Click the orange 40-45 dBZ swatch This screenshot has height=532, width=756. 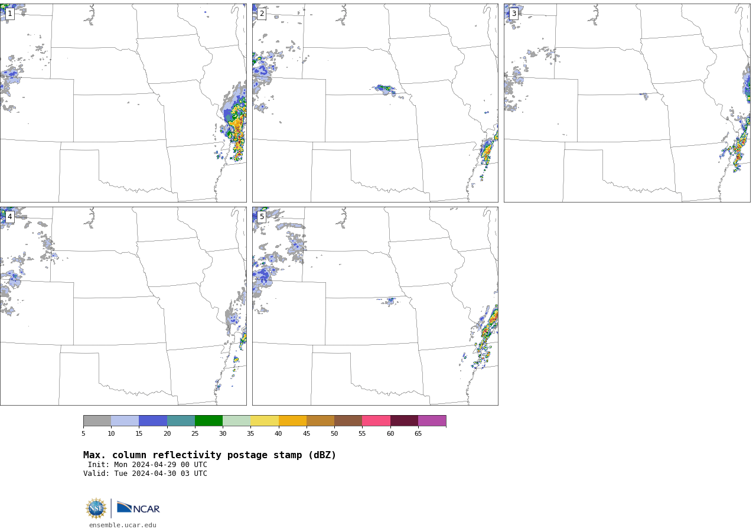[292, 421]
